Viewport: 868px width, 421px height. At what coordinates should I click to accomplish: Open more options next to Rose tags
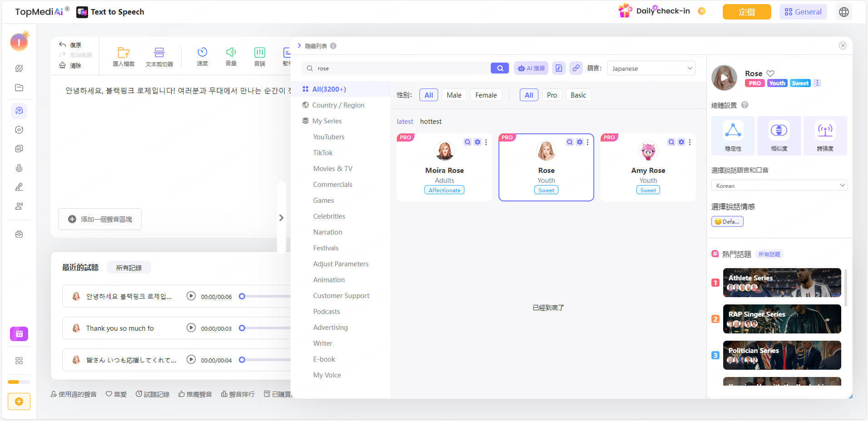point(817,83)
